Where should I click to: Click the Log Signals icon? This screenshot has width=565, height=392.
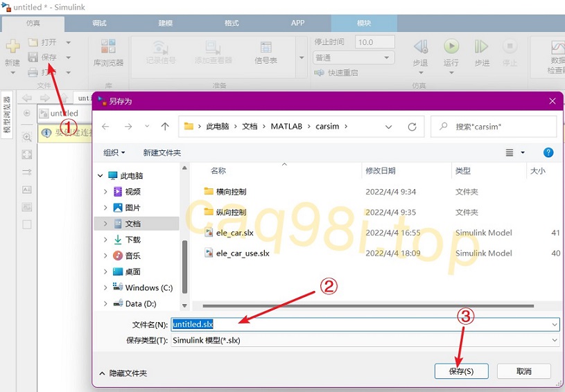click(x=161, y=48)
